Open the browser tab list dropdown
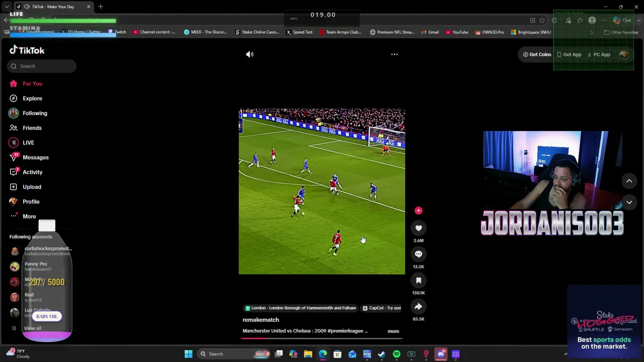 (x=7, y=7)
